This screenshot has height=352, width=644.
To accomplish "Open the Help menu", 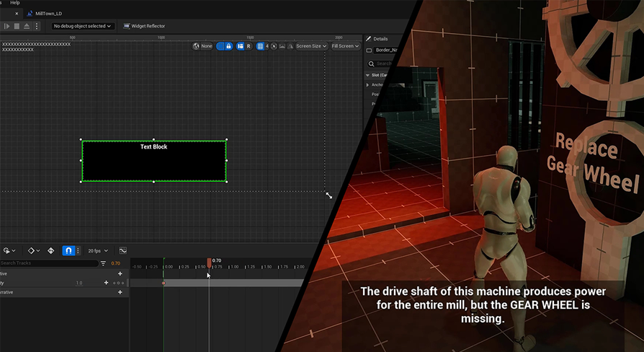I will click(15, 2).
